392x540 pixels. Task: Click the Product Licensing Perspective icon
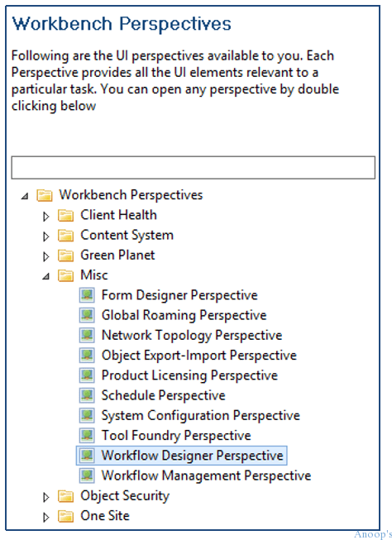pos(87,375)
